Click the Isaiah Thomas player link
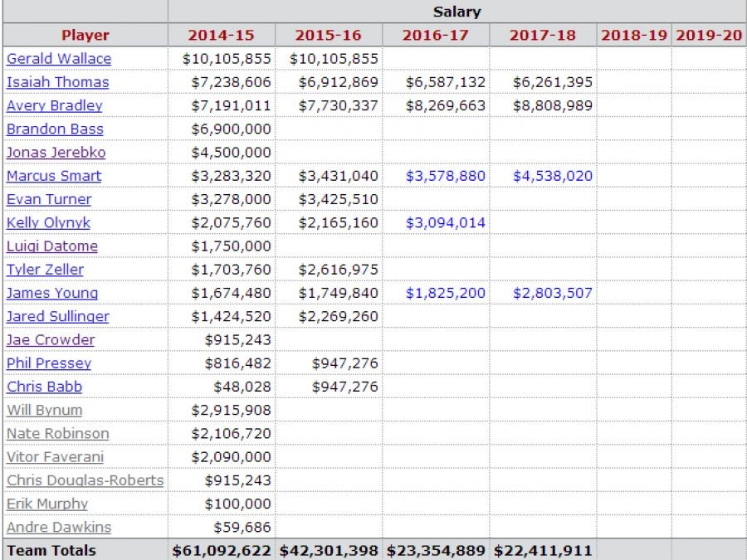Viewport: 747px width, 560px height. (57, 82)
